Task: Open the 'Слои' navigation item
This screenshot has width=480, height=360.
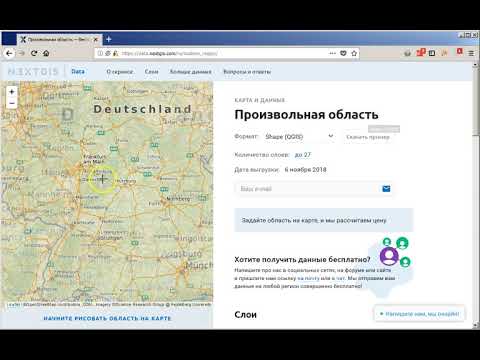Action: click(x=151, y=72)
